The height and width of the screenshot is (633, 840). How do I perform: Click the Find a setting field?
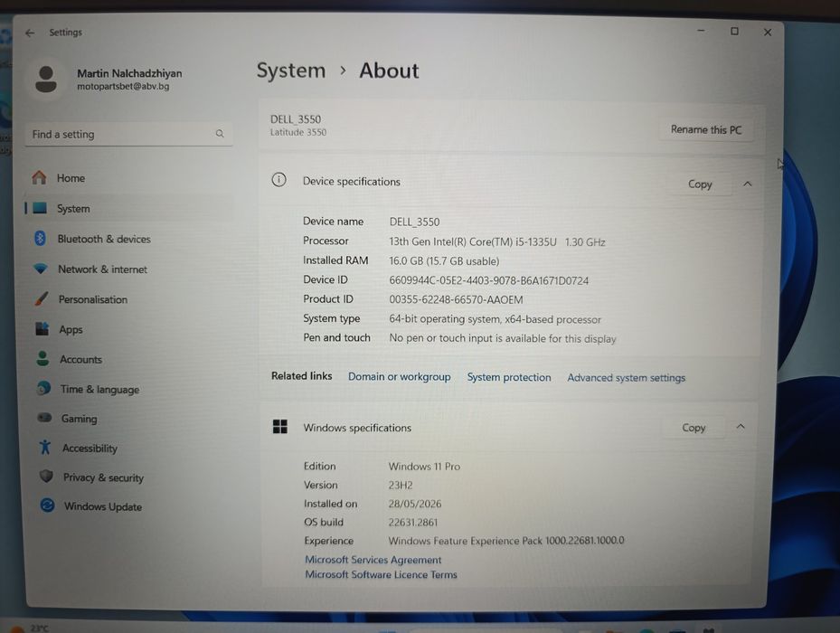pyautogui.click(x=128, y=134)
